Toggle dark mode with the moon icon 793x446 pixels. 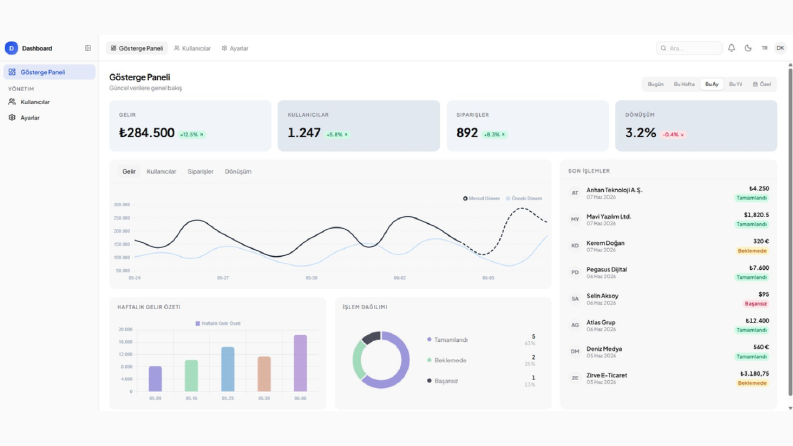pyautogui.click(x=748, y=48)
